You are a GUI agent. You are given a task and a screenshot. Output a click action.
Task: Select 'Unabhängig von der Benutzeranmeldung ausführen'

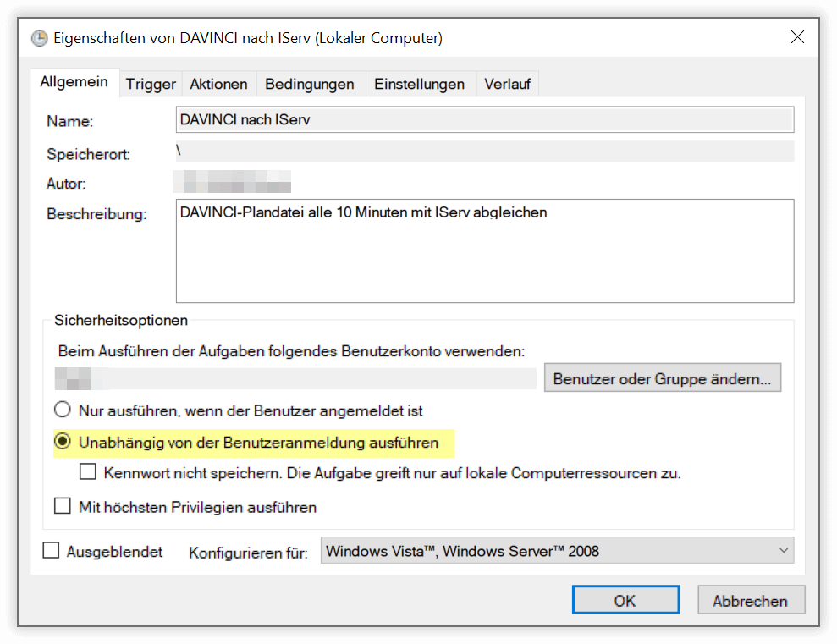[62, 441]
